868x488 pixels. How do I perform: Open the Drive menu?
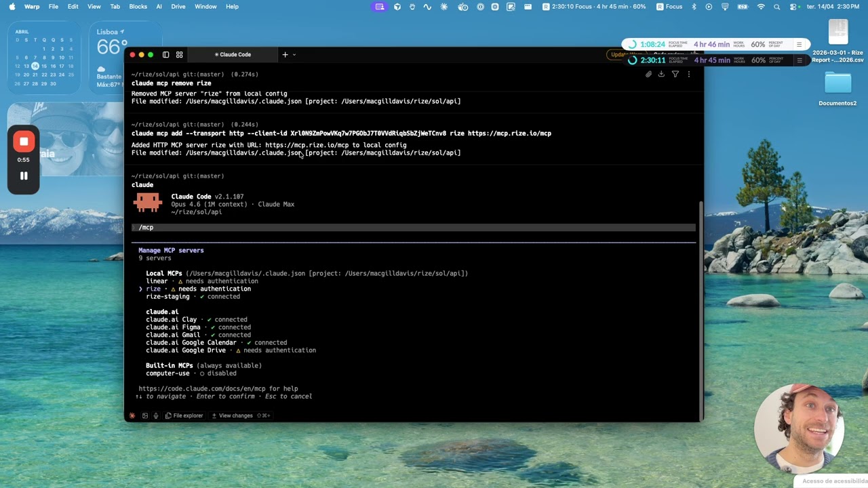pyautogui.click(x=178, y=6)
